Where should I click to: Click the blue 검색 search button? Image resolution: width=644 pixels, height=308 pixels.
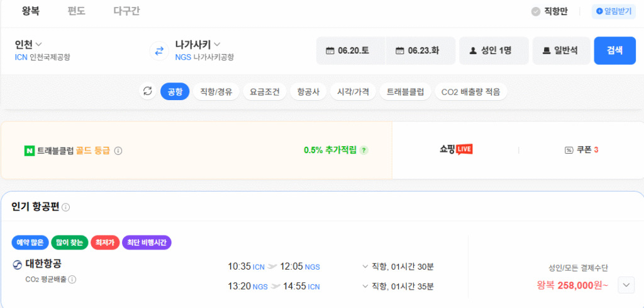pyautogui.click(x=615, y=50)
